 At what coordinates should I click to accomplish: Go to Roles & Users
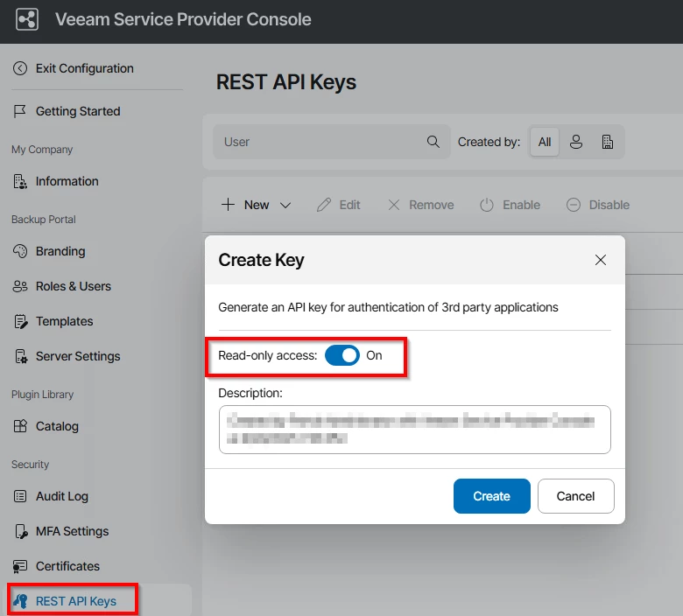[x=73, y=286]
